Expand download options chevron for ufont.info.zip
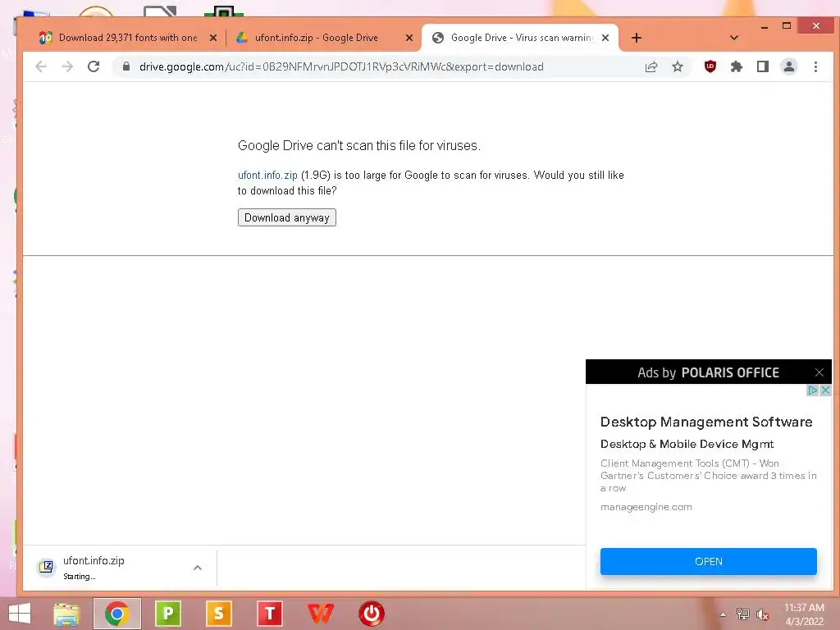Screen dimensions: 840x630 point(198,568)
